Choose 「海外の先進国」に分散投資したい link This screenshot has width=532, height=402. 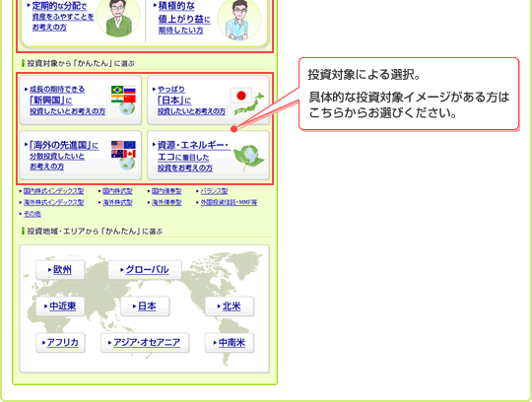64,156
